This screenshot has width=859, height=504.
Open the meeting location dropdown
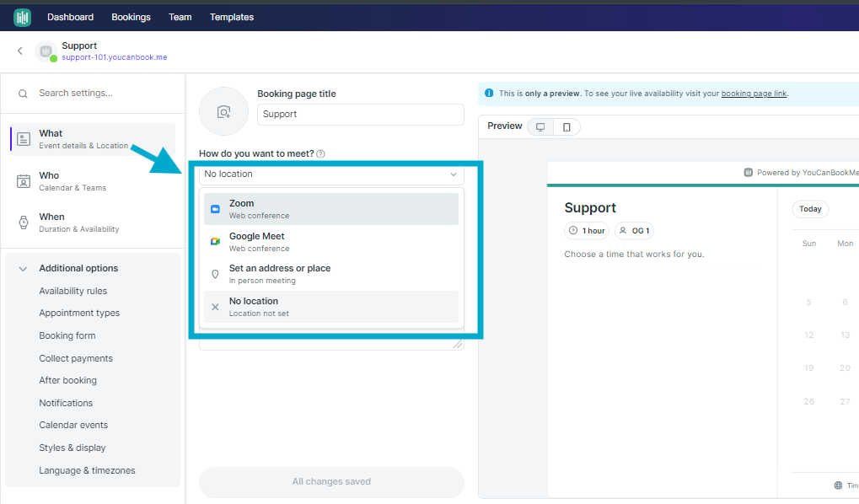(x=331, y=174)
